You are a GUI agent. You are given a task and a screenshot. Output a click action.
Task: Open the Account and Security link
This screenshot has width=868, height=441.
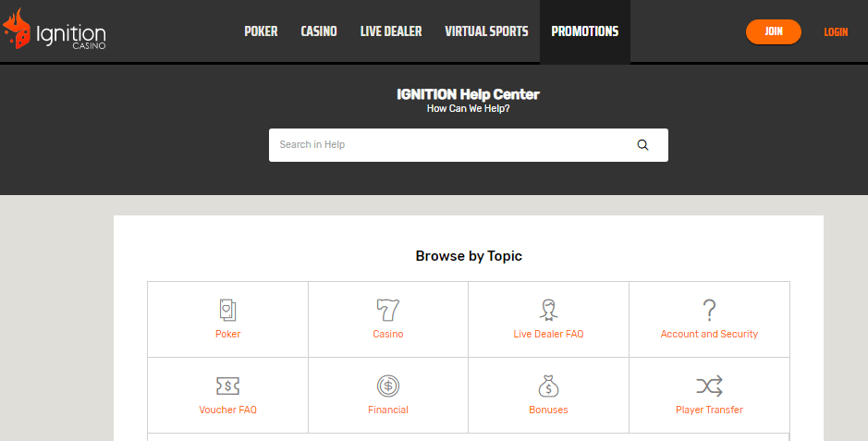pos(709,334)
